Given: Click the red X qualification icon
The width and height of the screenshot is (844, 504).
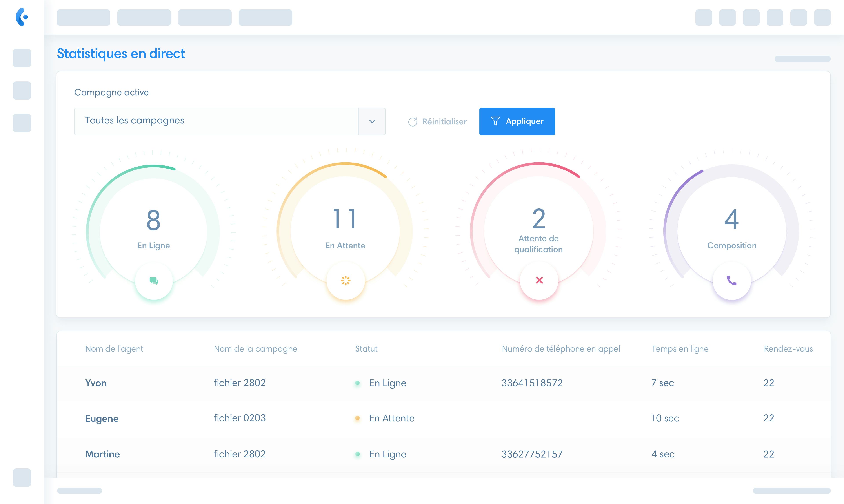Looking at the screenshot, I should [x=539, y=281].
